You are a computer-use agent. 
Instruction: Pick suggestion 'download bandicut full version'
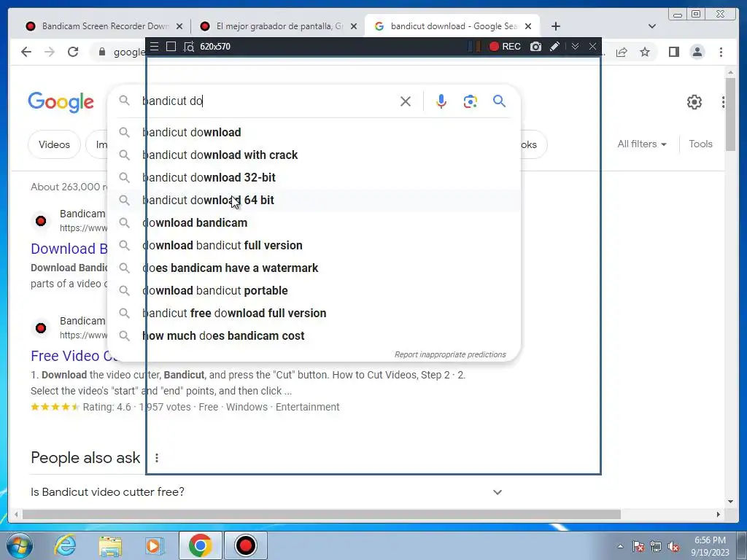point(314,245)
